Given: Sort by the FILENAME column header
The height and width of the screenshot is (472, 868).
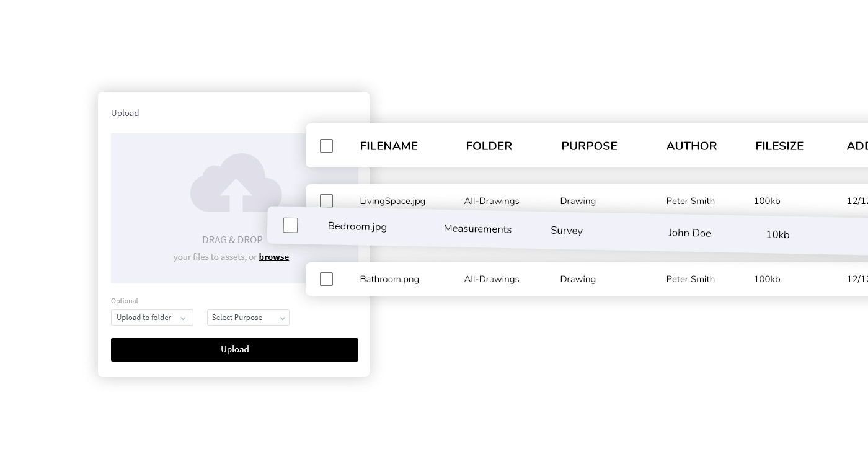Looking at the screenshot, I should (x=389, y=146).
